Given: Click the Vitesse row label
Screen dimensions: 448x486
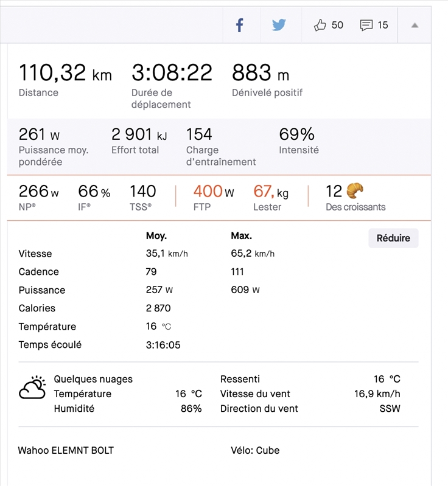Looking at the screenshot, I should tap(35, 254).
